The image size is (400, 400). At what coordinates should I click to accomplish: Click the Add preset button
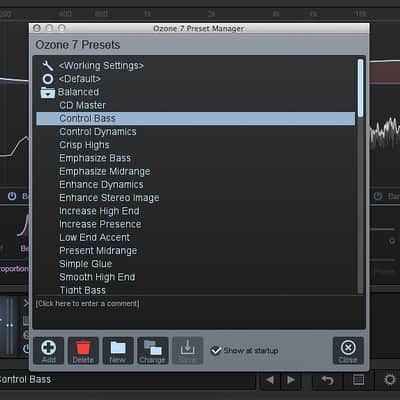point(48,350)
